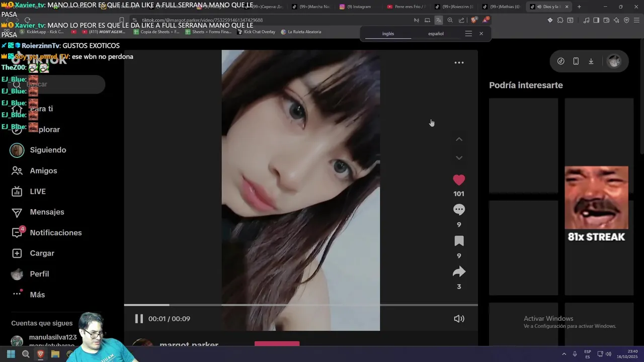Seek on the video progress bar
The width and height of the screenshot is (644, 362).
point(301,305)
